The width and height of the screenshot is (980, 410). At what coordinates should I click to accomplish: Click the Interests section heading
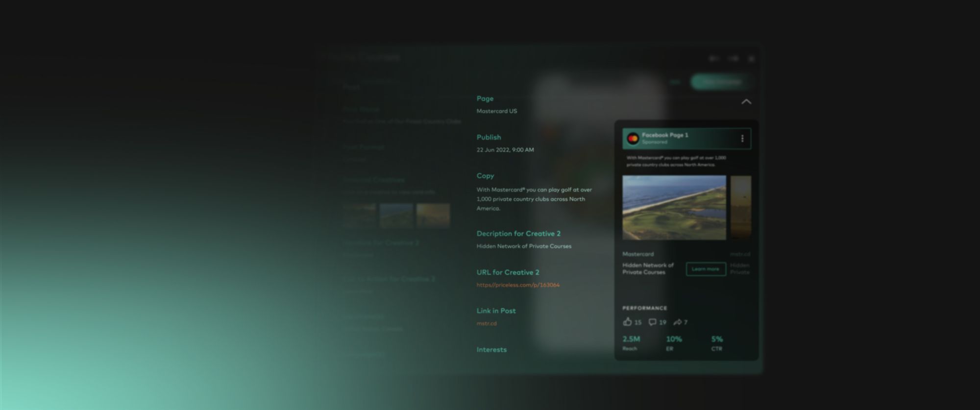pyautogui.click(x=491, y=350)
